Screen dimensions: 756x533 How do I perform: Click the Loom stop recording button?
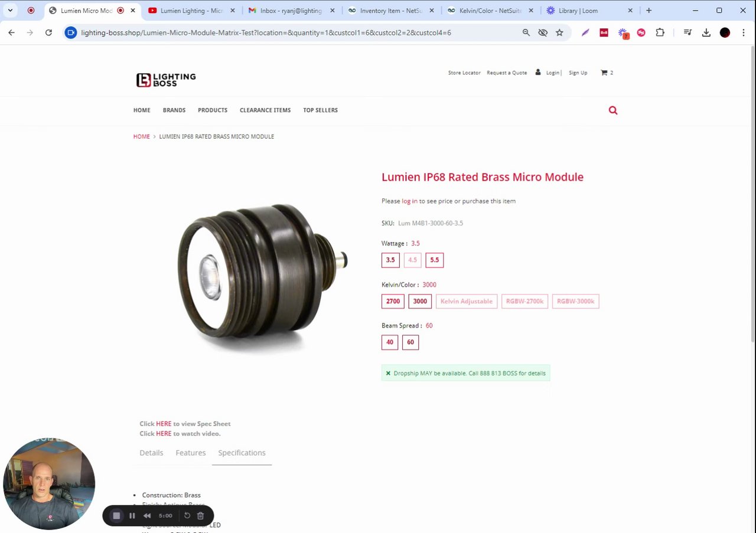[116, 516]
